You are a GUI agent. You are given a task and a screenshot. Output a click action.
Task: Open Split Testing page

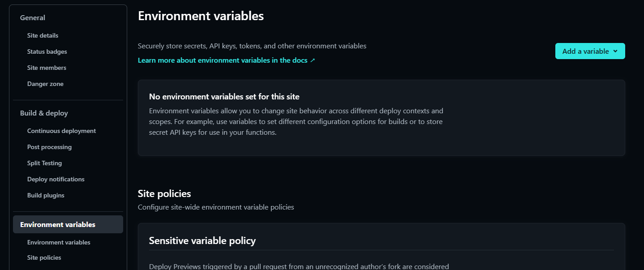click(44, 163)
